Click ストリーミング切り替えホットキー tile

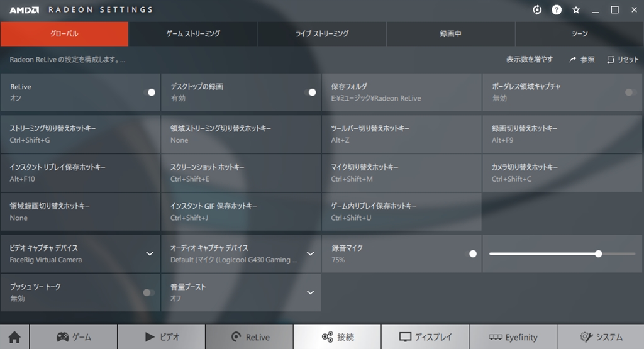[80, 135]
